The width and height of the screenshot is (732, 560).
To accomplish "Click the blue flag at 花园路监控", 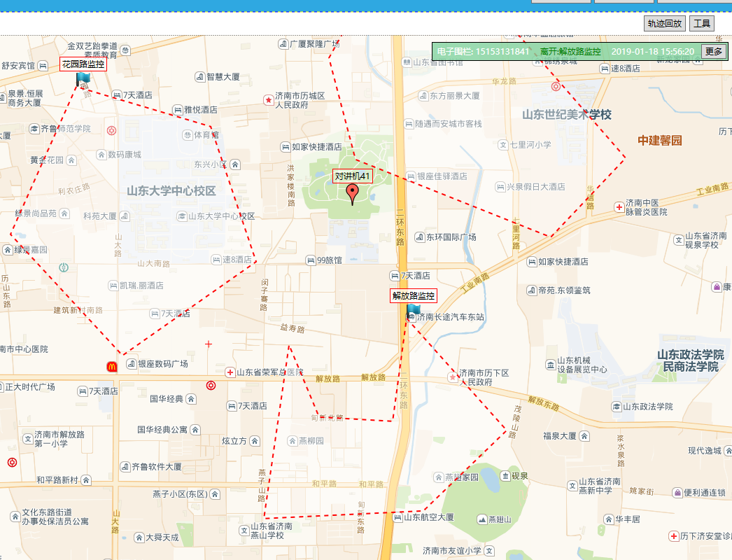I will pos(83,78).
